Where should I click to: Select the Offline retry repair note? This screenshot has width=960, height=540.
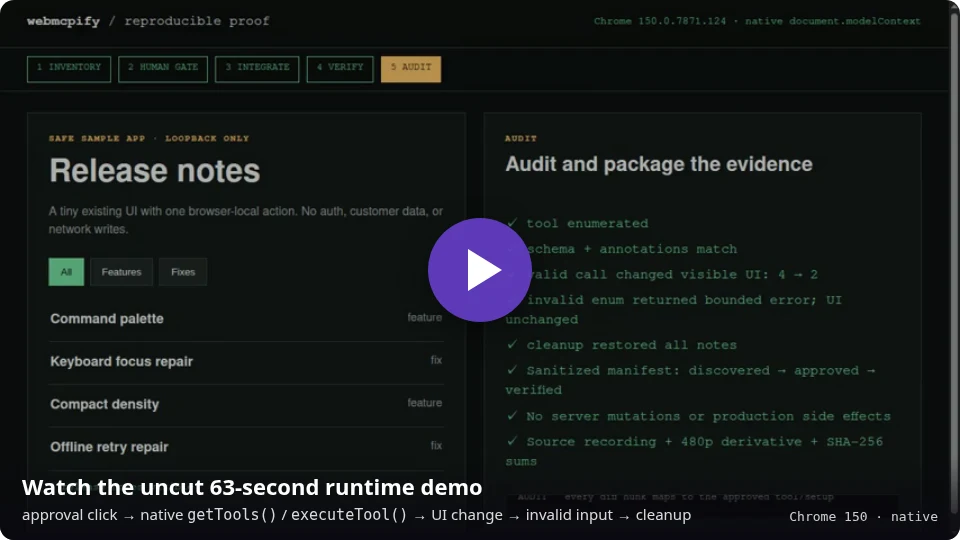point(246,447)
